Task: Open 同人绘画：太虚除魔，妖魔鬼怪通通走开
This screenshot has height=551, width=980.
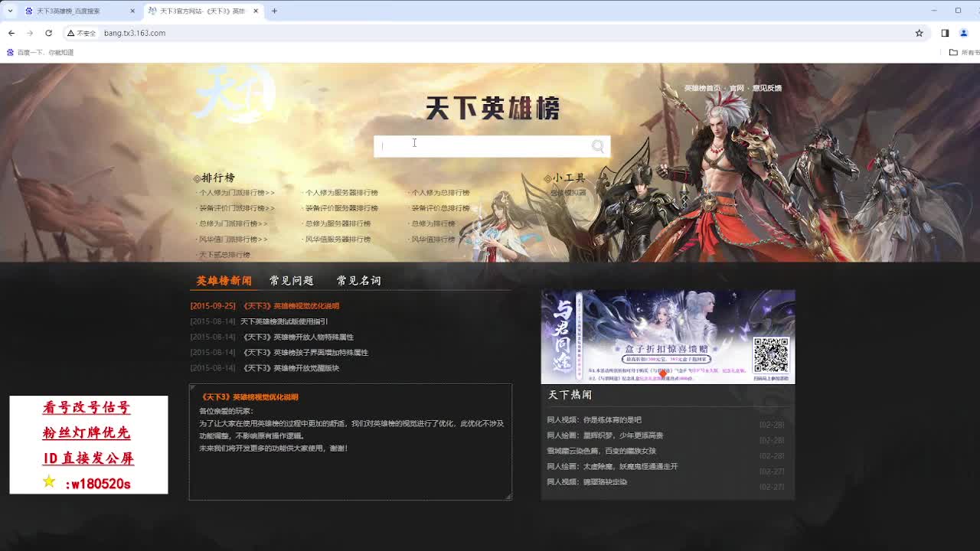Action: coord(612,466)
